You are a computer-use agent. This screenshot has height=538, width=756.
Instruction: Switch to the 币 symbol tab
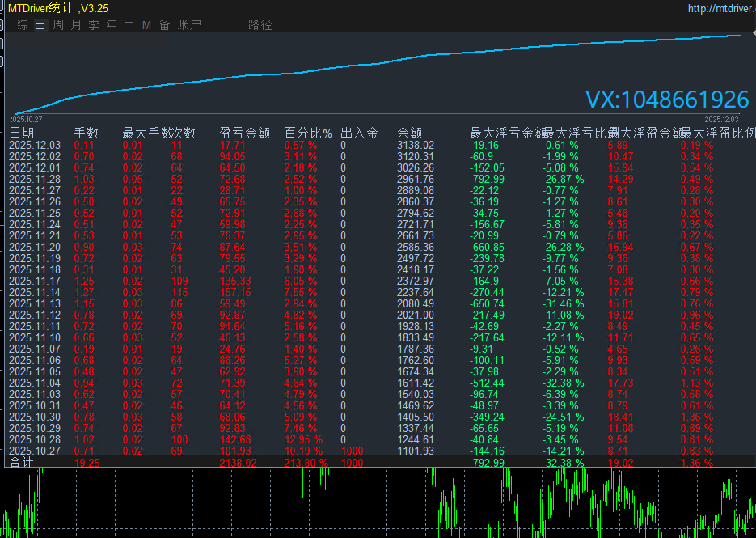[129, 25]
